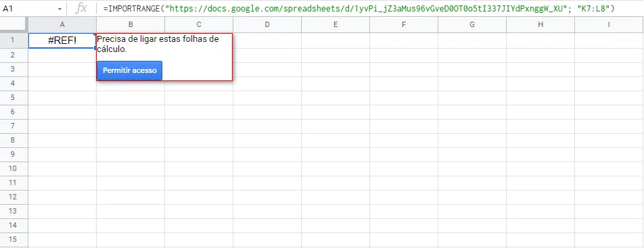Select column F header
644x248 pixels.
(x=404, y=24)
